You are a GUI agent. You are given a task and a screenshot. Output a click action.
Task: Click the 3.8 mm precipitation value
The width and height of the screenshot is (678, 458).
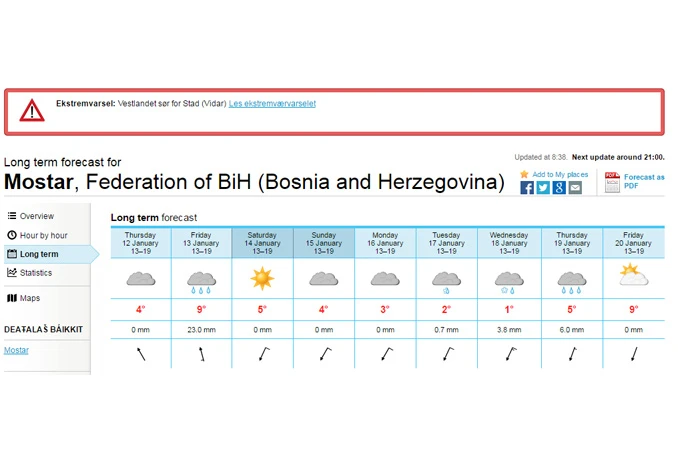(x=509, y=330)
